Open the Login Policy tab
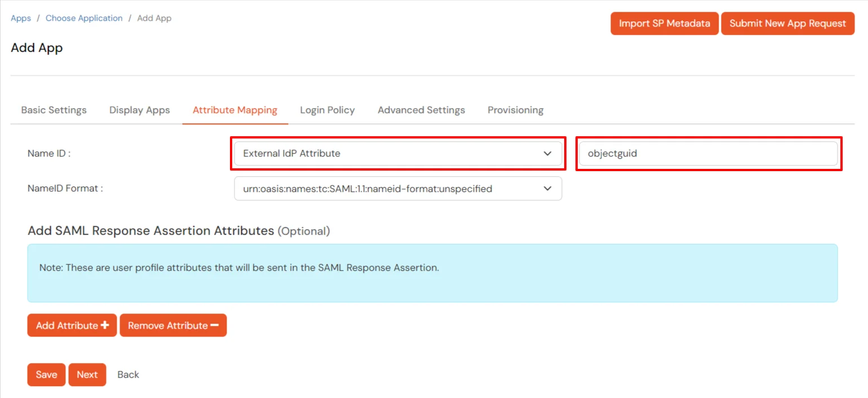The height and width of the screenshot is (398, 868). 327,110
